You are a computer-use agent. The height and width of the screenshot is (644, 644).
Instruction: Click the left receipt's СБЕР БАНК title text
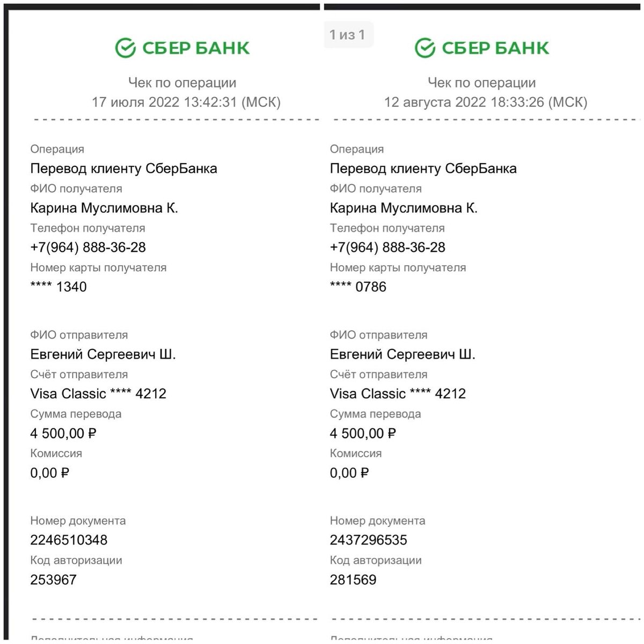click(196, 48)
